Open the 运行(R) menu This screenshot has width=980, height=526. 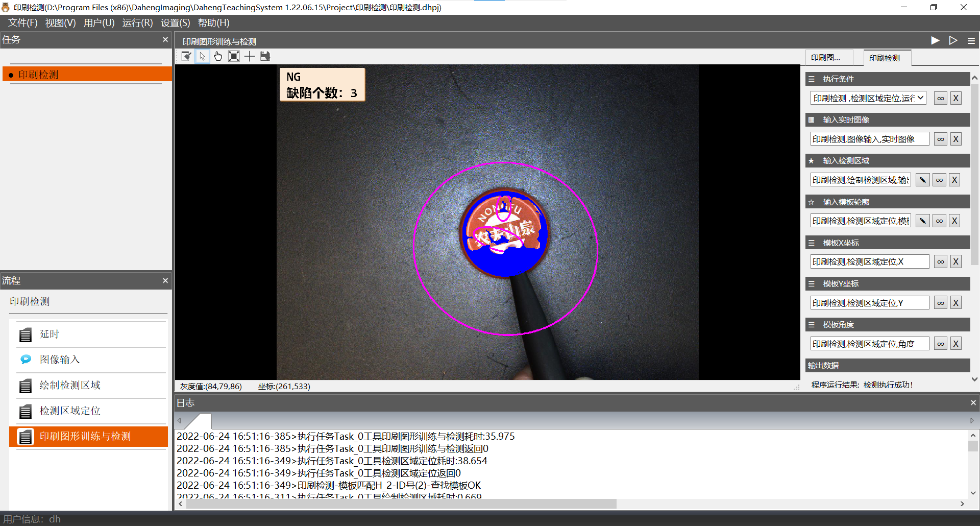tap(137, 23)
